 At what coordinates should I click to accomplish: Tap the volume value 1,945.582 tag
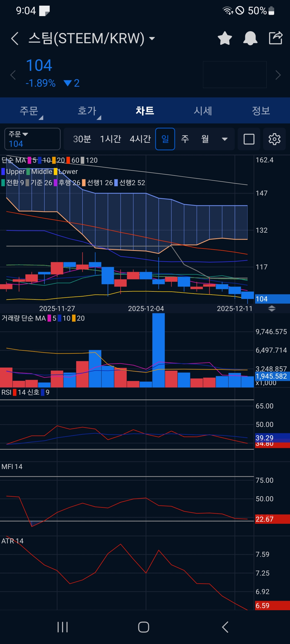tap(272, 376)
